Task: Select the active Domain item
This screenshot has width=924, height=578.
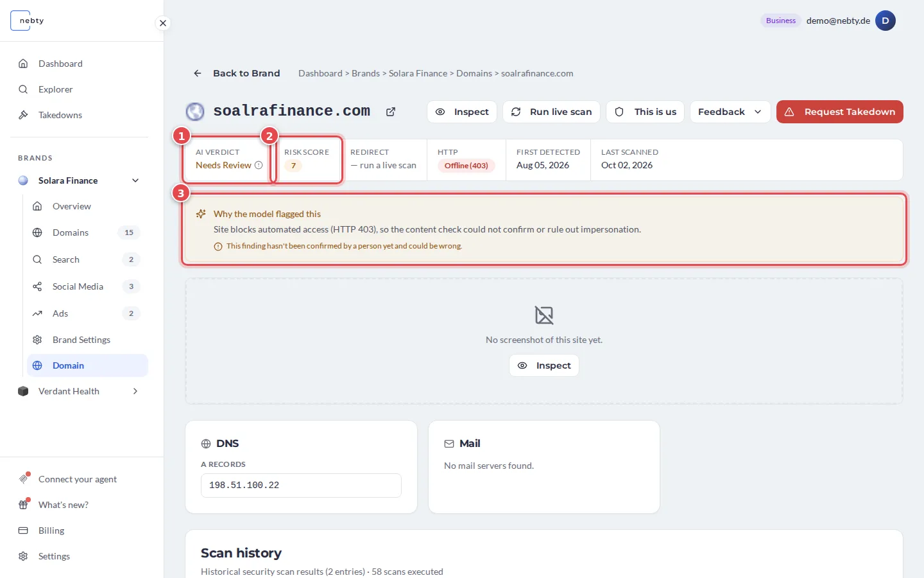Action: (87, 365)
